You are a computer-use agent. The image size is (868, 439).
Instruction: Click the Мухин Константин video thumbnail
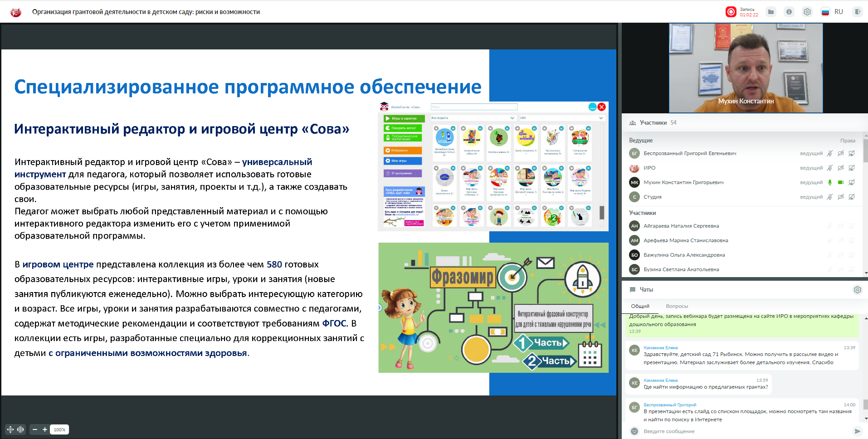pyautogui.click(x=746, y=68)
